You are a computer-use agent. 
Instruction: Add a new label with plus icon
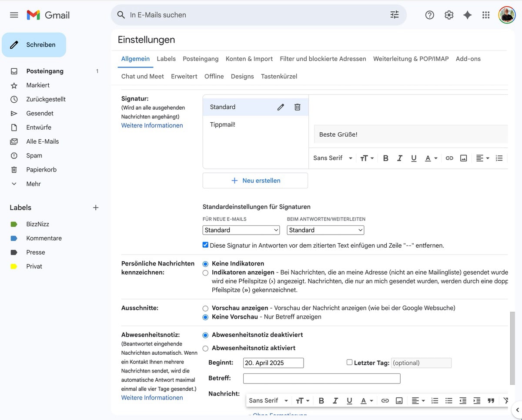point(96,208)
